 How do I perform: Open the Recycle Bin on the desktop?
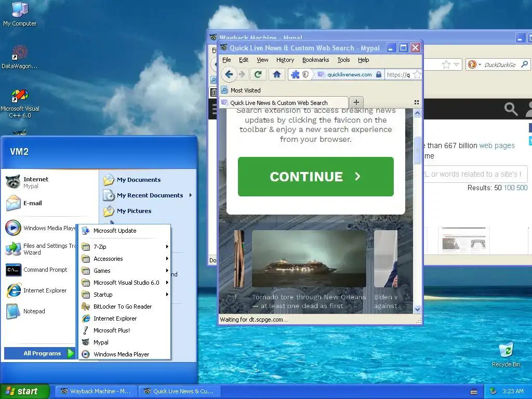click(x=506, y=355)
